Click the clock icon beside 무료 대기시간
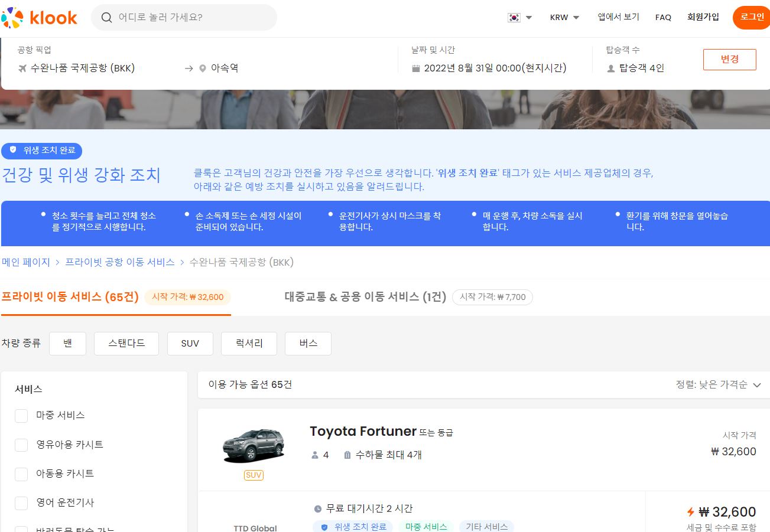This screenshot has width=770, height=532. coord(318,508)
